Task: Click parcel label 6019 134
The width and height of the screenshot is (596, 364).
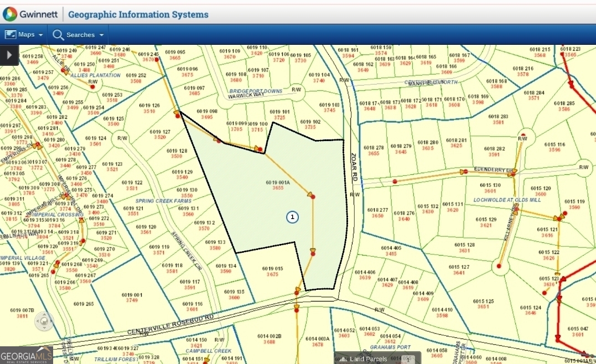Action: pos(226,266)
